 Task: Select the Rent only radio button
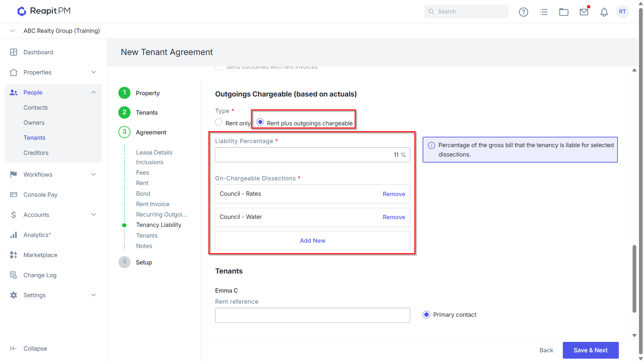219,122
